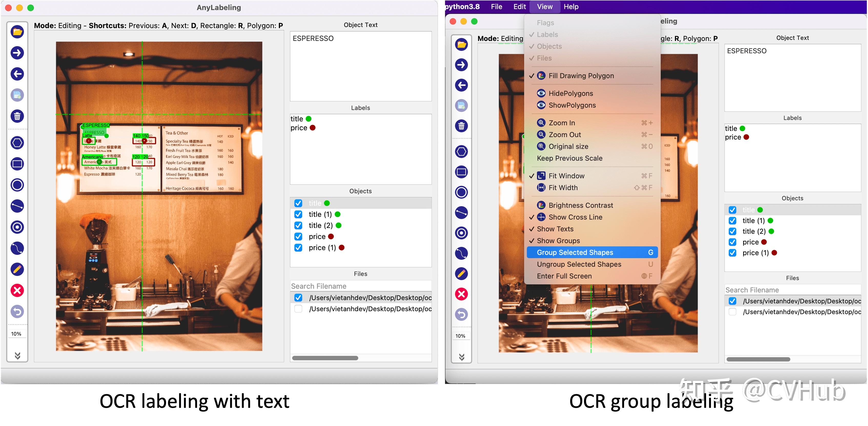Click the trash delete icon in left toolbar
The height and width of the screenshot is (426, 868).
point(17,116)
